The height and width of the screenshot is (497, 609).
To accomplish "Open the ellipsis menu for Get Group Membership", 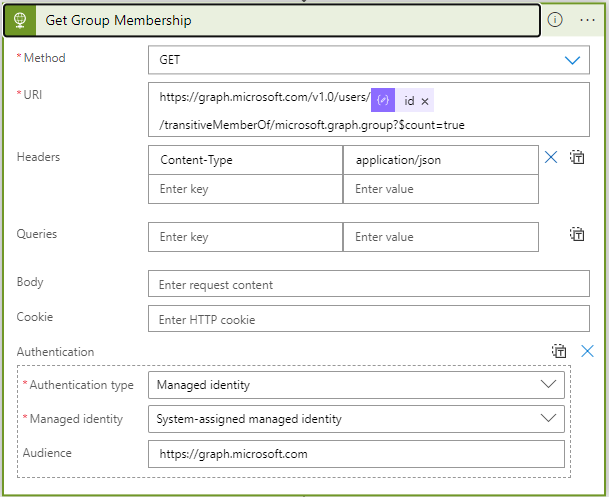I will (587, 20).
